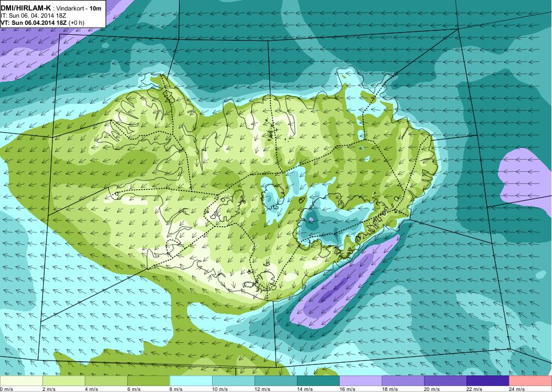Click the olive green 6–8 m/s legend swatch
The height and width of the screenshot is (392, 552).
tap(148, 381)
